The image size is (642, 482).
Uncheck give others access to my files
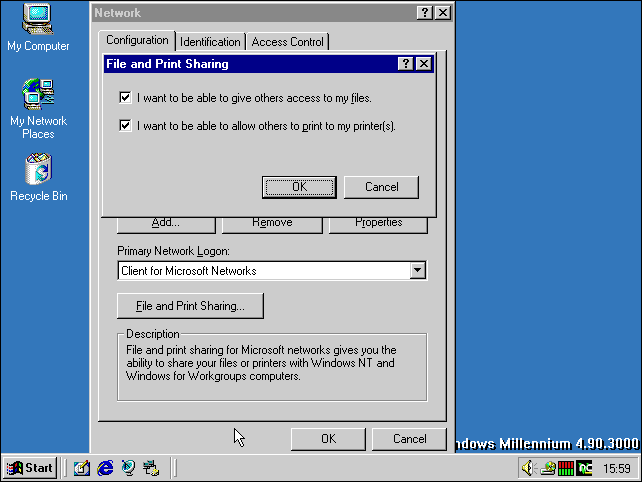(x=125, y=97)
